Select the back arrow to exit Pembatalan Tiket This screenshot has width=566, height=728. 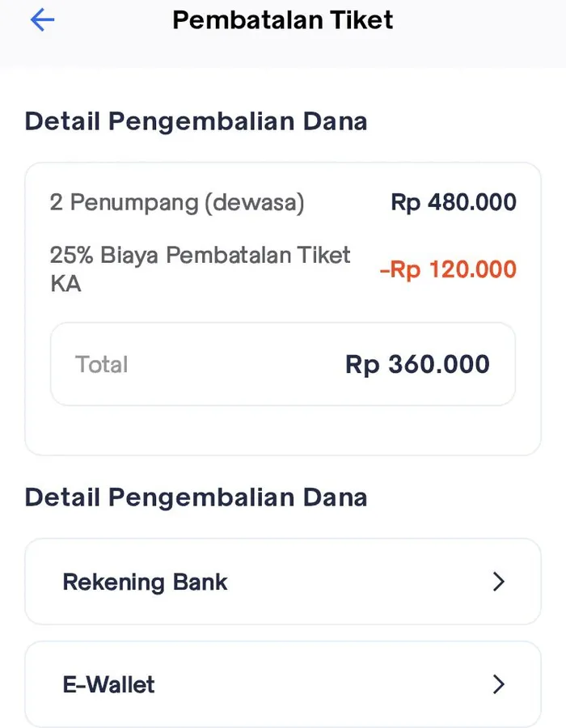pos(41,20)
